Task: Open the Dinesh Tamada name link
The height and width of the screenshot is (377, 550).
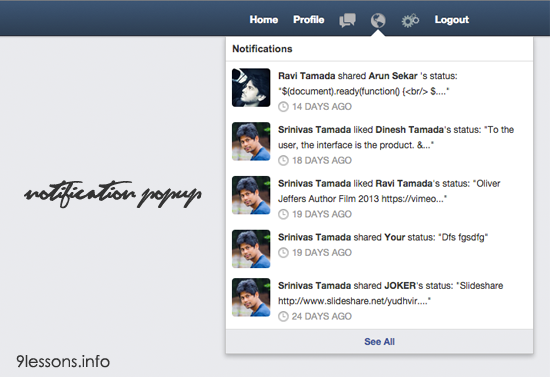Action: click(409, 130)
